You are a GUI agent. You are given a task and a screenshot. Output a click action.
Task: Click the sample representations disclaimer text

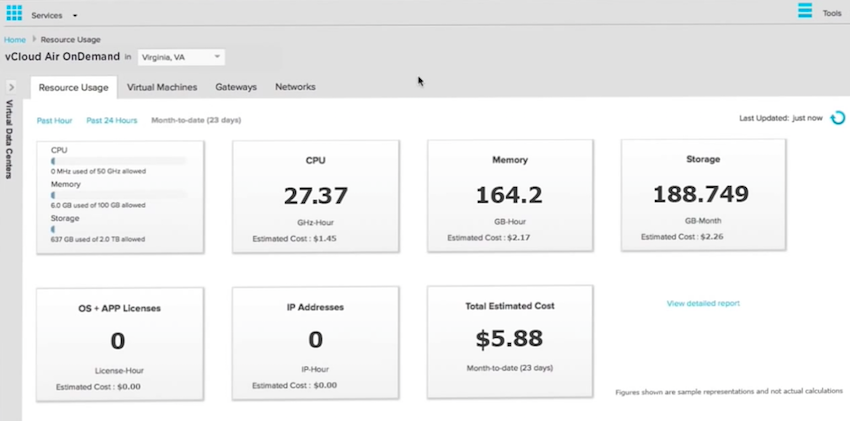pos(729,391)
